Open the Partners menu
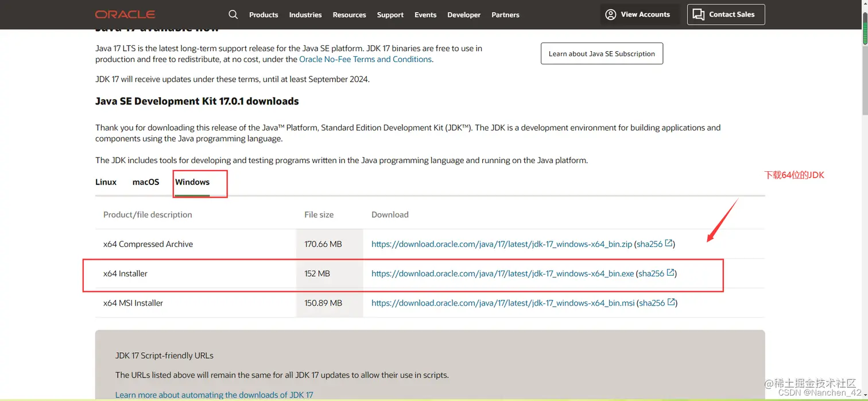Screen dimensions: 868x401 505,14
